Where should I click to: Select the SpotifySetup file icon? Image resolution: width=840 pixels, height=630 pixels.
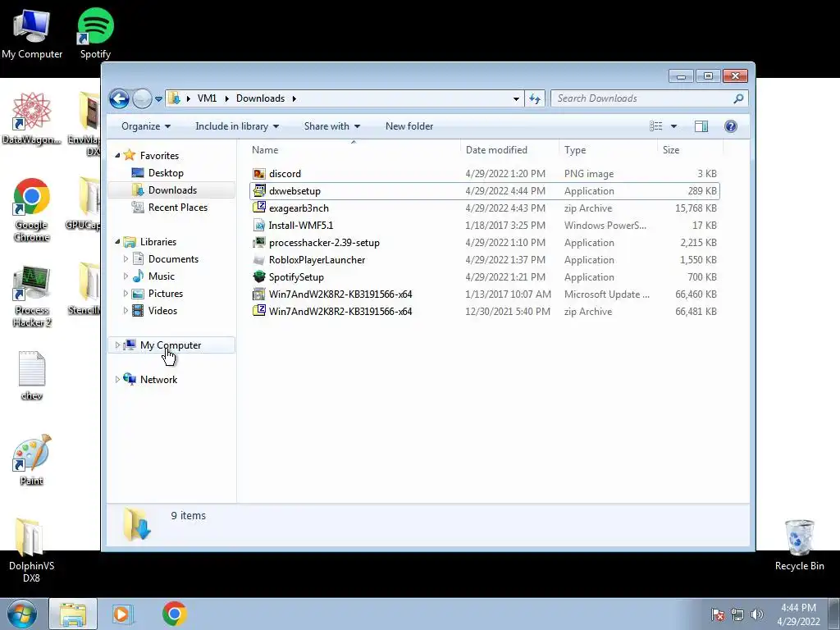259,277
